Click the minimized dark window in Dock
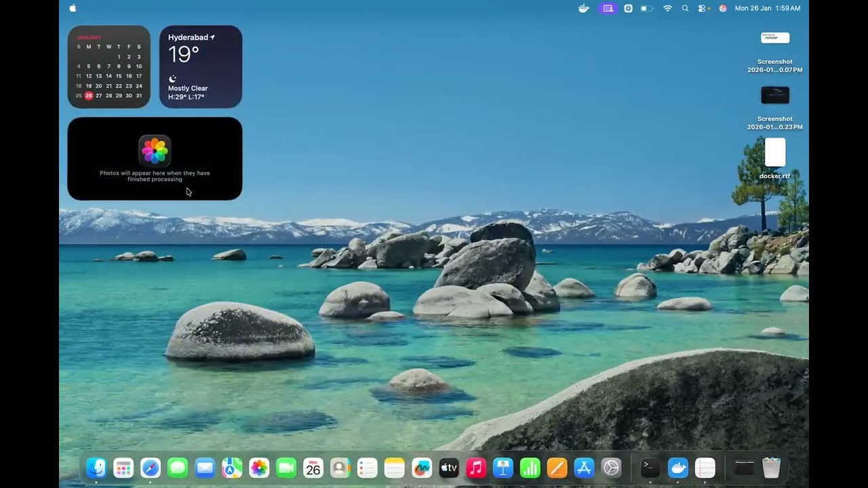The width and height of the screenshot is (868, 488). pyautogui.click(x=744, y=468)
